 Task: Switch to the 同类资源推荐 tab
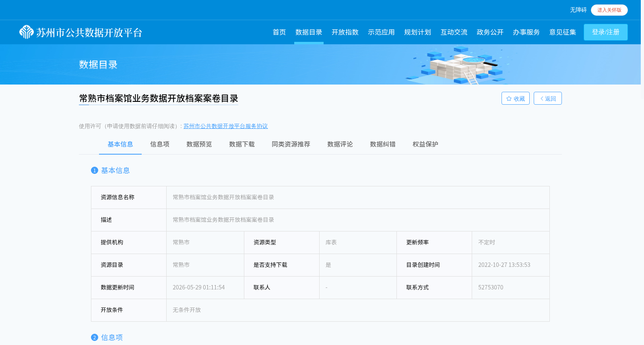[291, 144]
